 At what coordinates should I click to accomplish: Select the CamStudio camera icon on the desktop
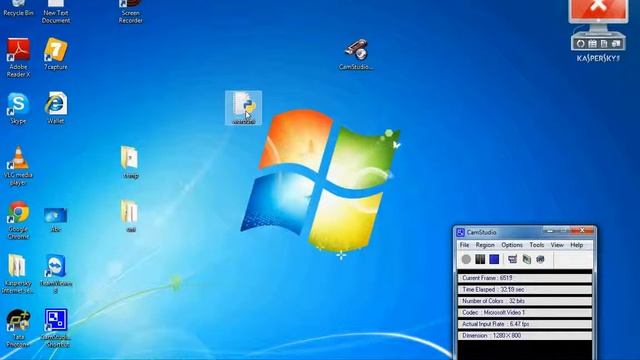point(356,54)
